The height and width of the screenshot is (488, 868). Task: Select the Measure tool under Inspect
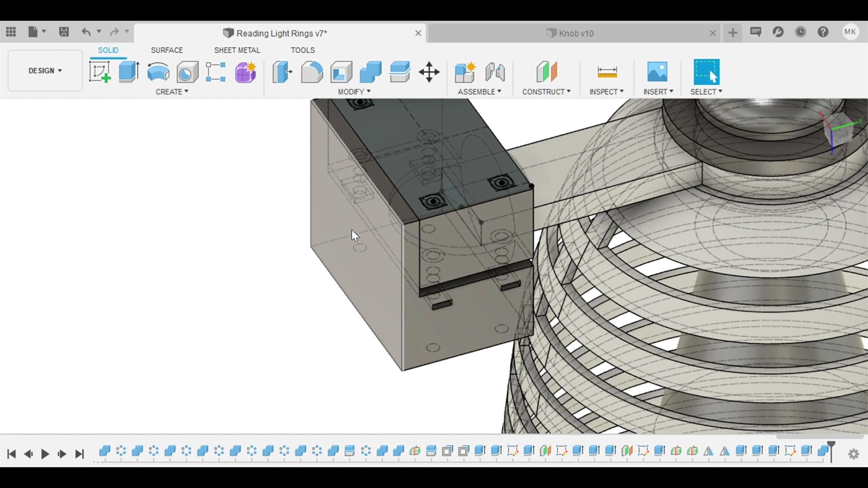tap(607, 72)
